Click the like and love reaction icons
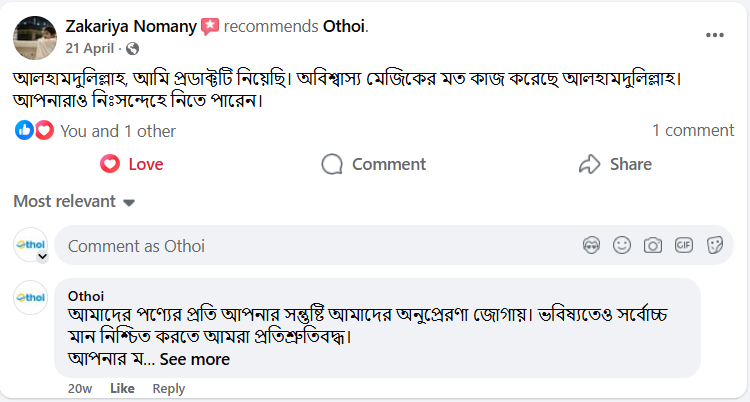Image resolution: width=750 pixels, height=402 pixels. (x=34, y=130)
